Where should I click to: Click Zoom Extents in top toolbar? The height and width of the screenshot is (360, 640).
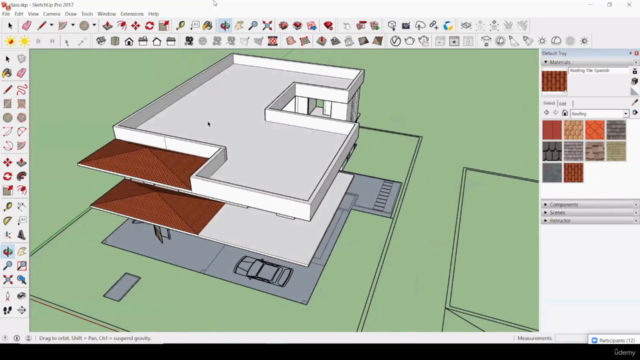pyautogui.click(x=267, y=26)
